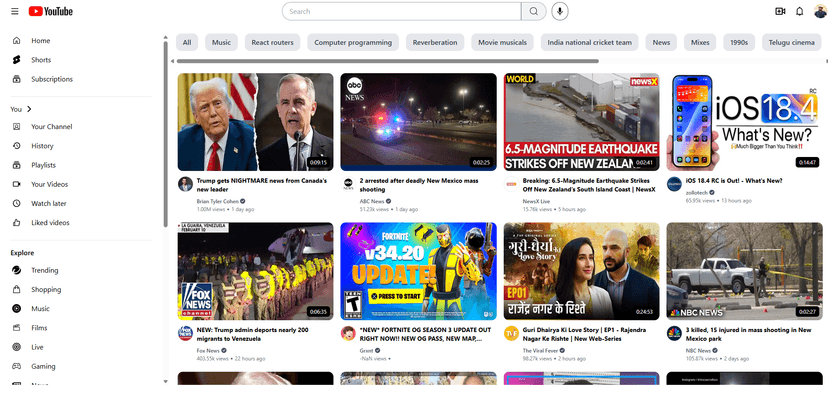The height and width of the screenshot is (393, 828).
Task: Open Trump and Canada leader thumbnail
Action: click(x=256, y=122)
